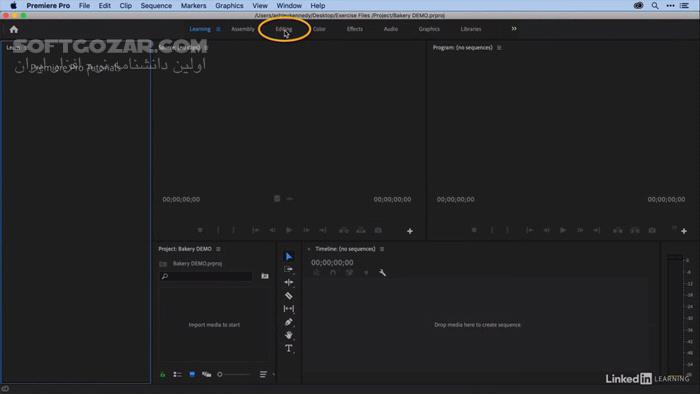This screenshot has height=394, width=700.
Task: Toggle project writable lock icon
Action: tap(162, 375)
